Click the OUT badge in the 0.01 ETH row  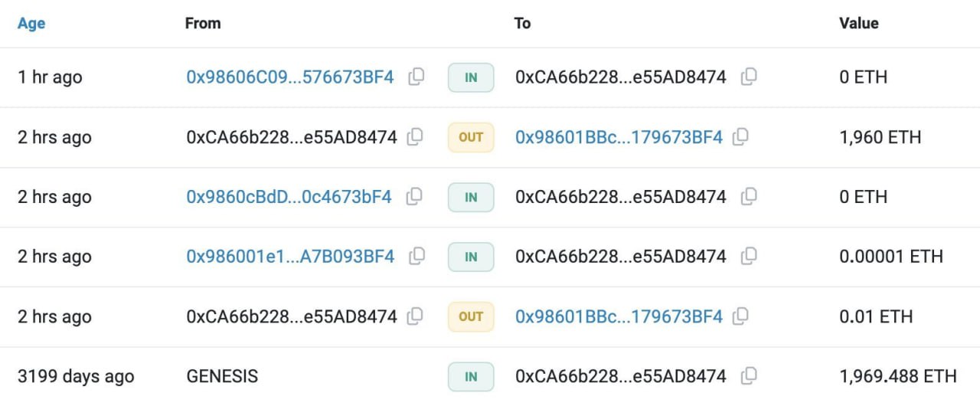pos(471,316)
